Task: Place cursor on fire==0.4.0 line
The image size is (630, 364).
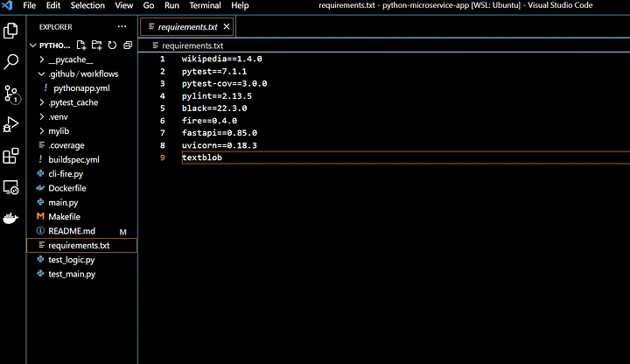Action: [x=209, y=121]
